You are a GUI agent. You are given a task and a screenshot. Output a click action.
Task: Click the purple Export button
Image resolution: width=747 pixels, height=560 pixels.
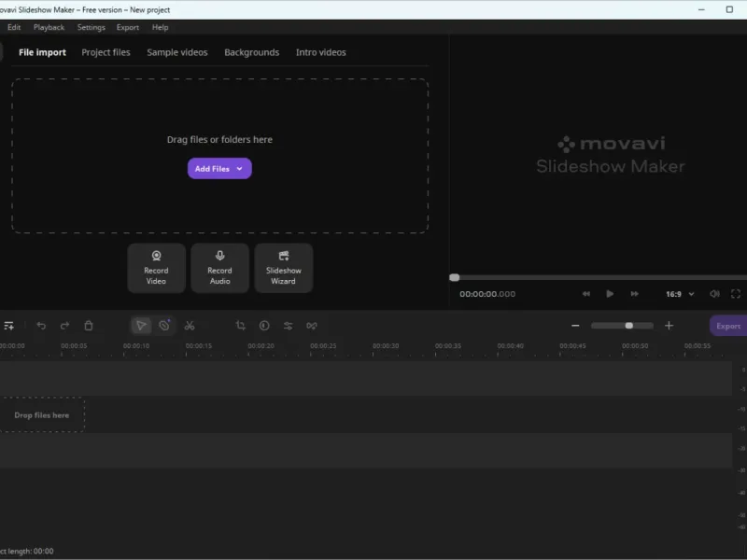tap(728, 326)
